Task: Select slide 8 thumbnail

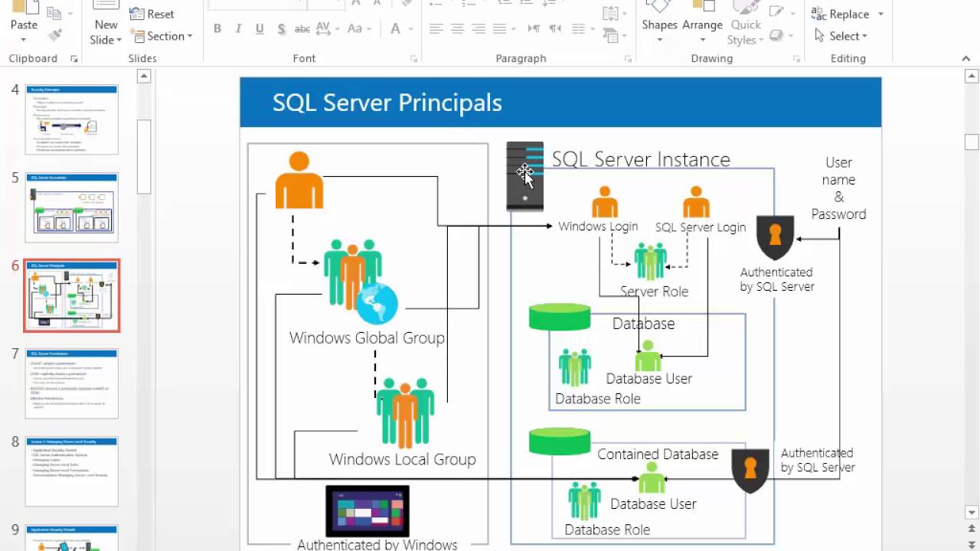Action: pos(72,471)
